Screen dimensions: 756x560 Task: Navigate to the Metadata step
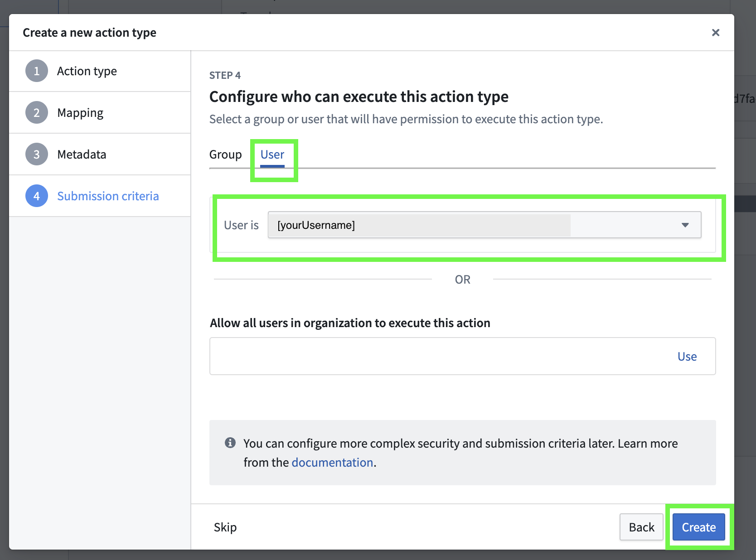click(x=82, y=154)
